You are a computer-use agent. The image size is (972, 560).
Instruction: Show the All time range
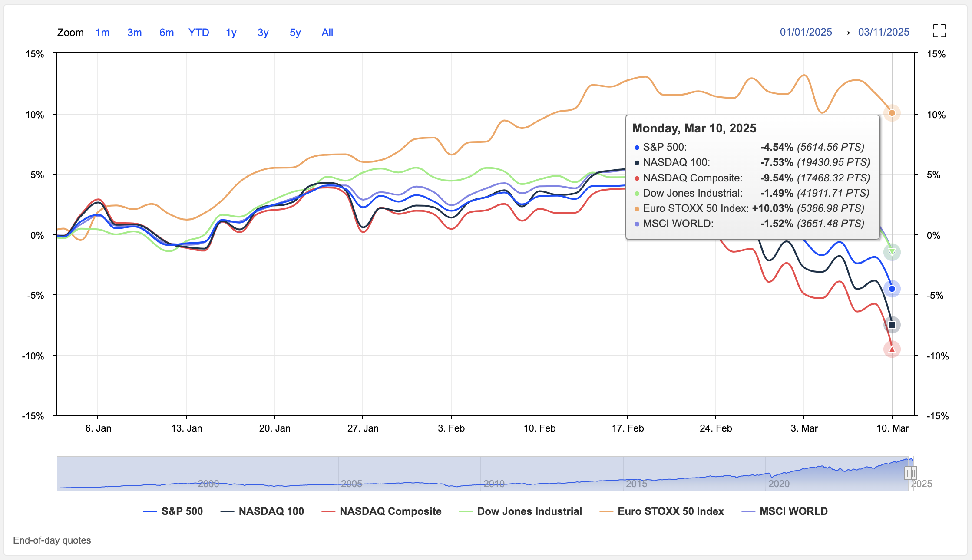327,33
